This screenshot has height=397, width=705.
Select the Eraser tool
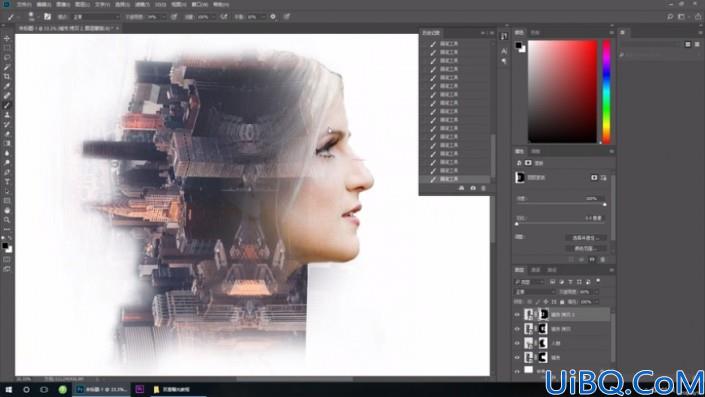pos(7,134)
